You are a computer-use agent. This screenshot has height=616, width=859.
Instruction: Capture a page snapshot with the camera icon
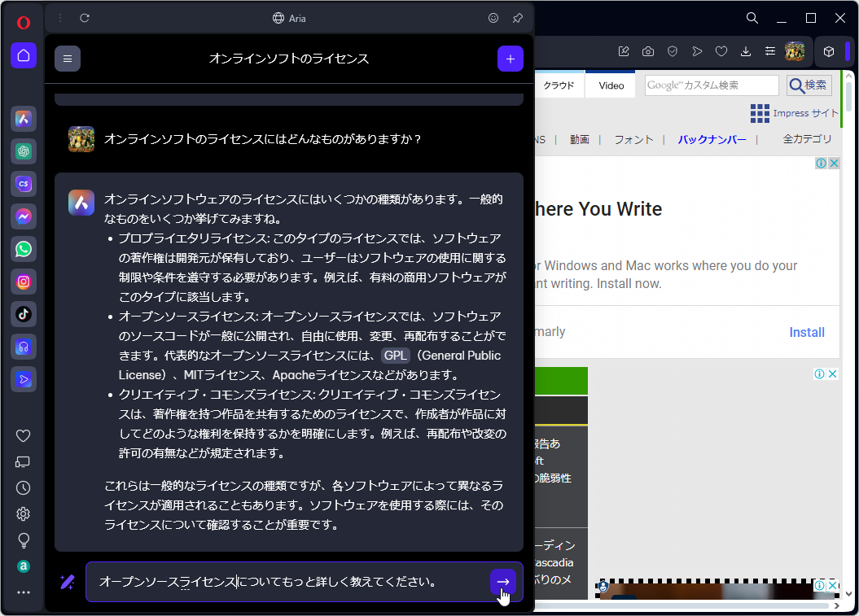[x=648, y=51]
